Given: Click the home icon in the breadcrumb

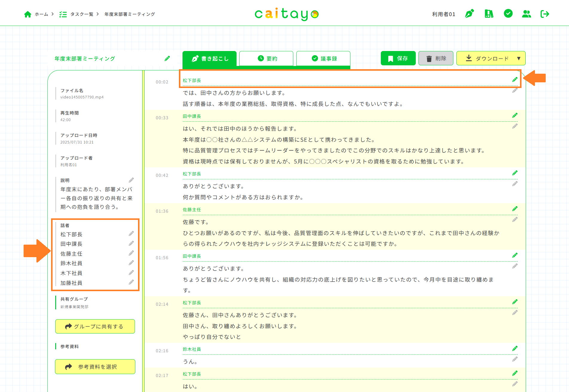Looking at the screenshot, I should (27, 14).
